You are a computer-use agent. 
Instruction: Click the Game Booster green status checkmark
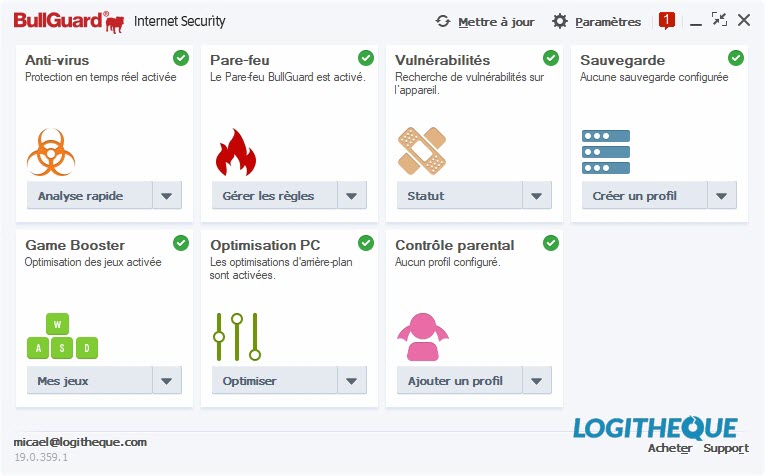[181, 243]
